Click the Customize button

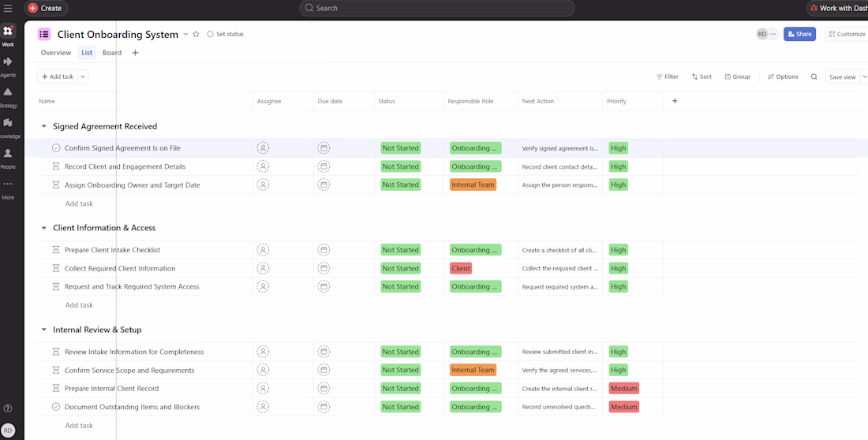tap(847, 35)
